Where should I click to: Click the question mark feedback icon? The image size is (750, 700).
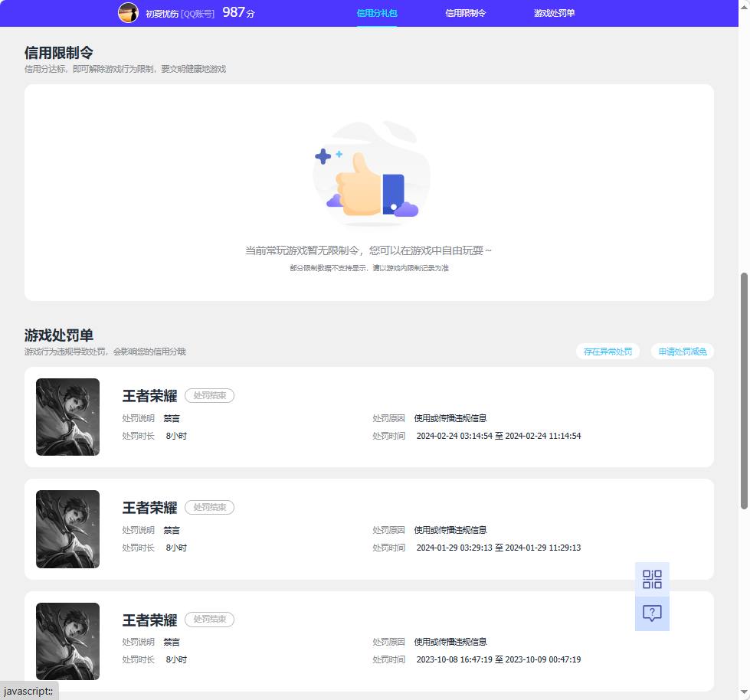click(652, 613)
